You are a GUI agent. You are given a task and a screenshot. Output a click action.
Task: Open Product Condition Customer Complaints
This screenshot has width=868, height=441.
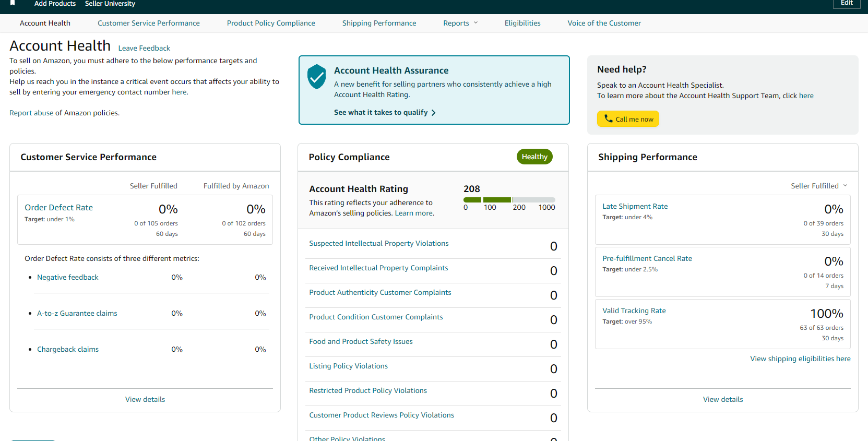[376, 317]
